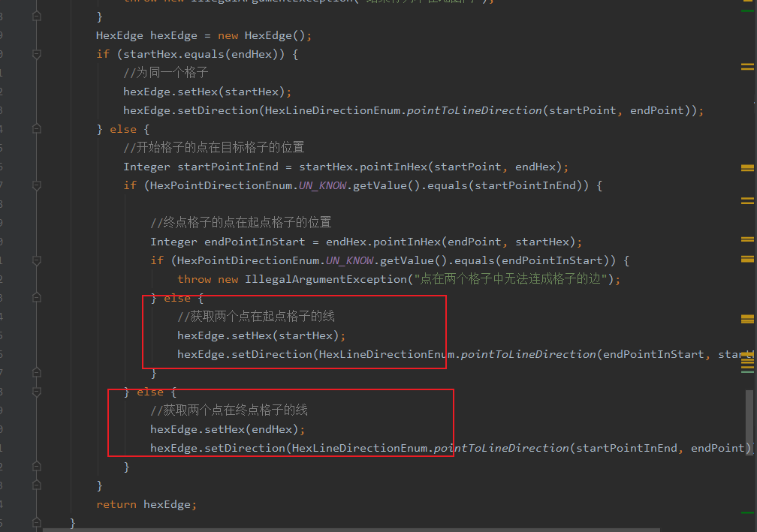Click the comment '//开始格子的点在目标格子的位置'

pyautogui.click(x=214, y=148)
